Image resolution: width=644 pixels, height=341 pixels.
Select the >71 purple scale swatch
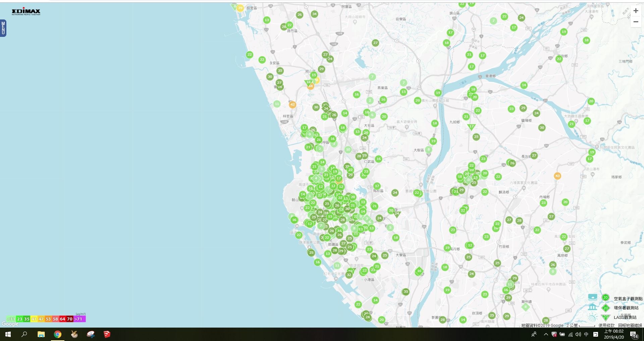point(79,319)
